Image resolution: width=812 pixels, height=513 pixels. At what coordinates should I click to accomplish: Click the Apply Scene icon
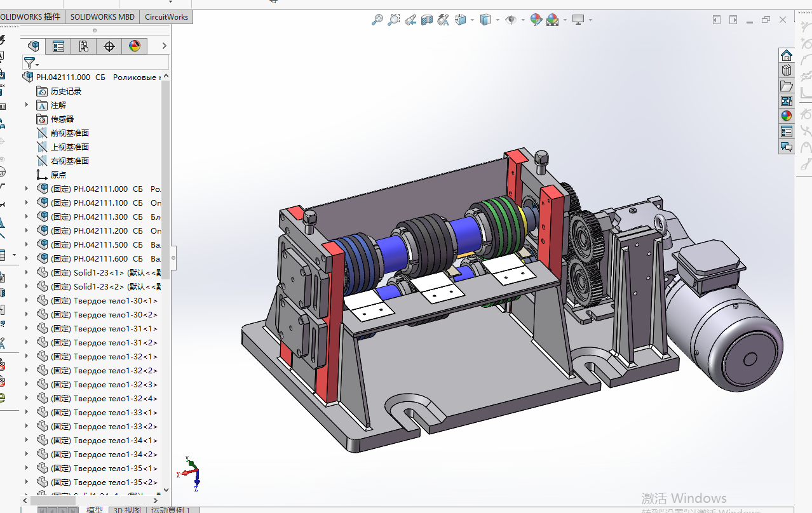[552, 20]
